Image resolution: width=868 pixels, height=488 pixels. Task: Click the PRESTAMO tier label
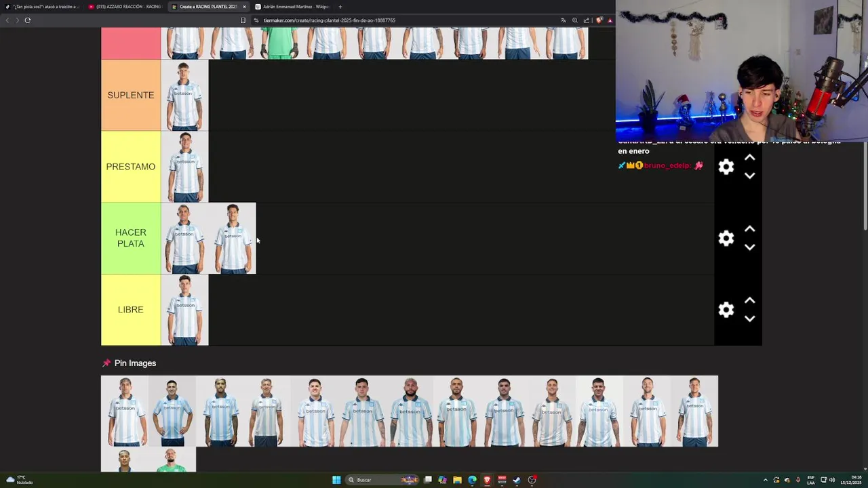pos(131,167)
